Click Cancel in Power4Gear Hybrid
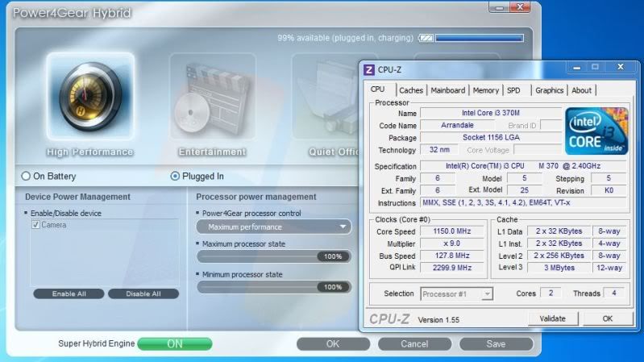644x362 pixels. tap(414, 344)
